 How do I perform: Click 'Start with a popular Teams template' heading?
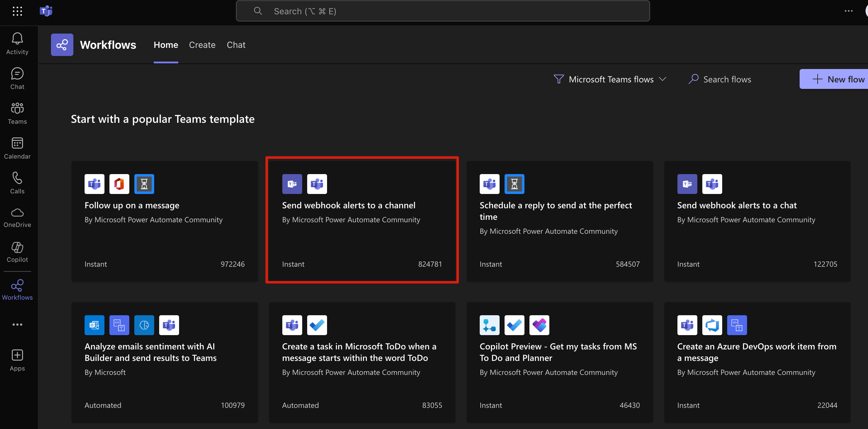tap(163, 119)
